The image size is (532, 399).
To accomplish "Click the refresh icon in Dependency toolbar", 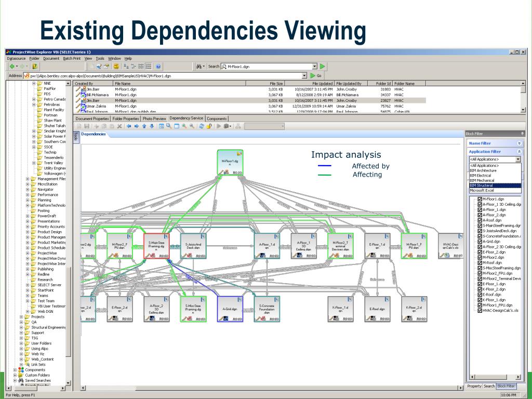I will click(x=202, y=126).
